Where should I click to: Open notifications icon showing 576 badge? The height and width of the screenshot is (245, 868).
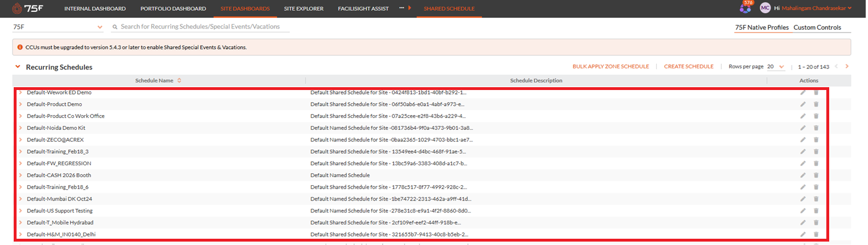tap(745, 7)
